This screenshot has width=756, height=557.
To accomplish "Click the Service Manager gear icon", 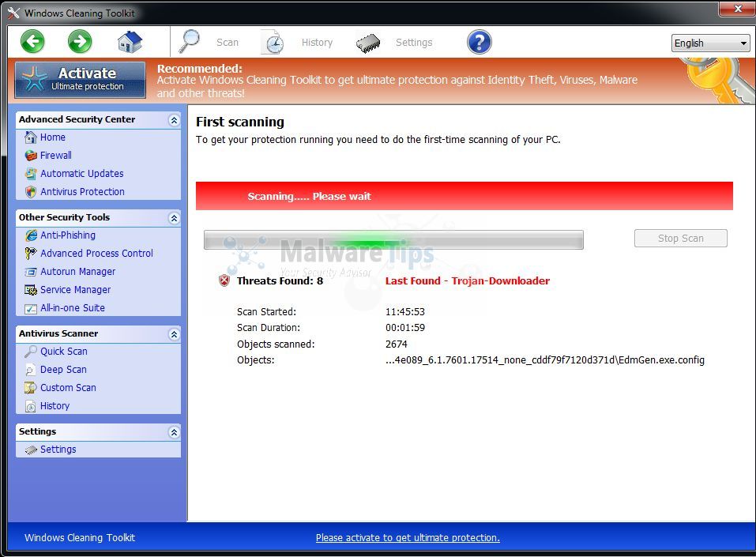I will tap(31, 290).
